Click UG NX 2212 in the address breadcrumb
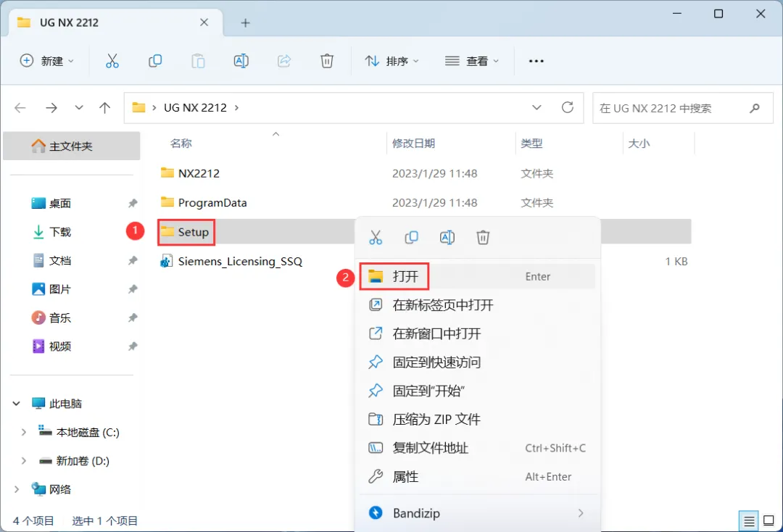The height and width of the screenshot is (532, 783). (x=195, y=108)
